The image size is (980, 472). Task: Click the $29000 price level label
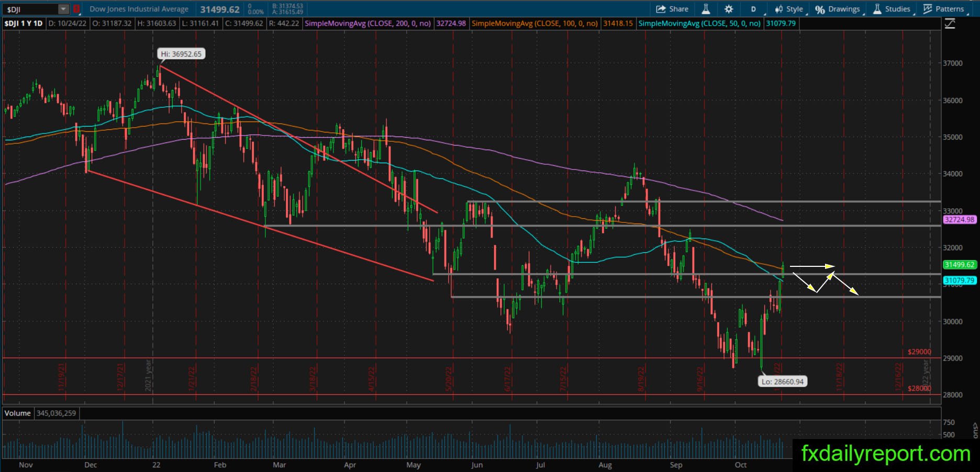[x=920, y=352]
